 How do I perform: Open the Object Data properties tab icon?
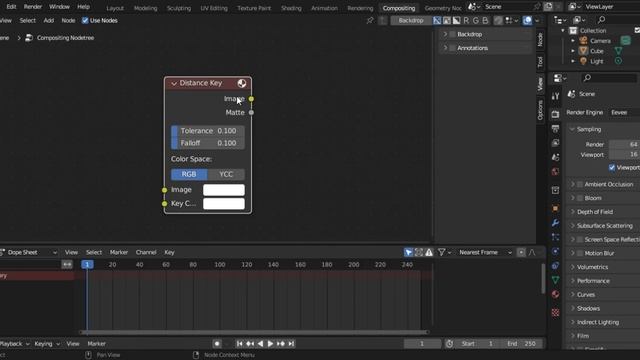556,280
